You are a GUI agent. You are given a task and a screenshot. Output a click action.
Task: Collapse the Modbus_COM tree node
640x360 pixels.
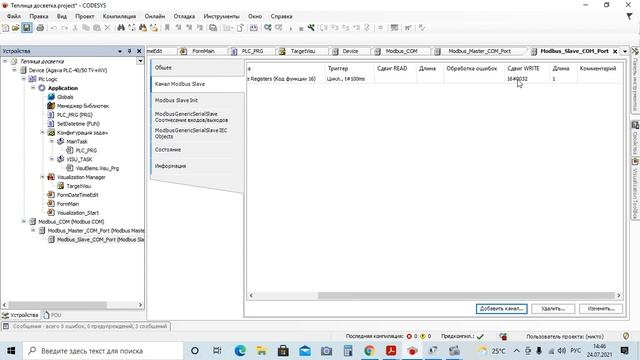click(x=24, y=222)
